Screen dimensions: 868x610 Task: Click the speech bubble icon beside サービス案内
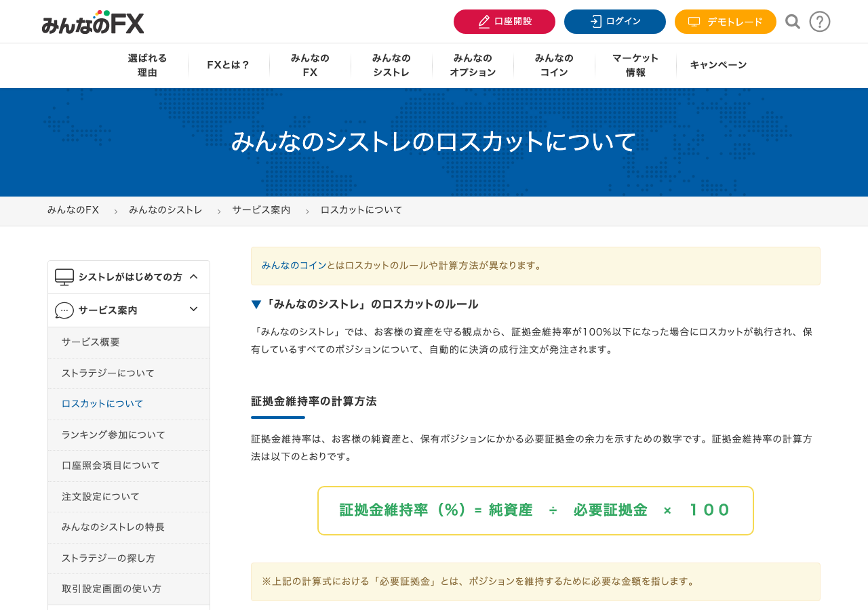coord(64,310)
